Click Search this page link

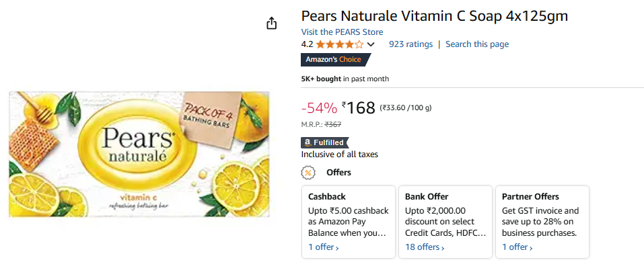coord(477,44)
